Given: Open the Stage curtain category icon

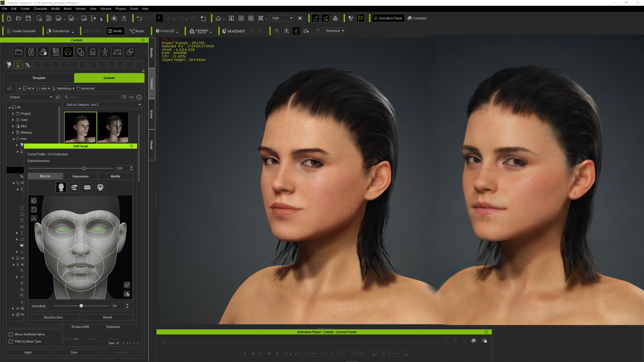Looking at the screenshot, I should (x=117, y=52).
